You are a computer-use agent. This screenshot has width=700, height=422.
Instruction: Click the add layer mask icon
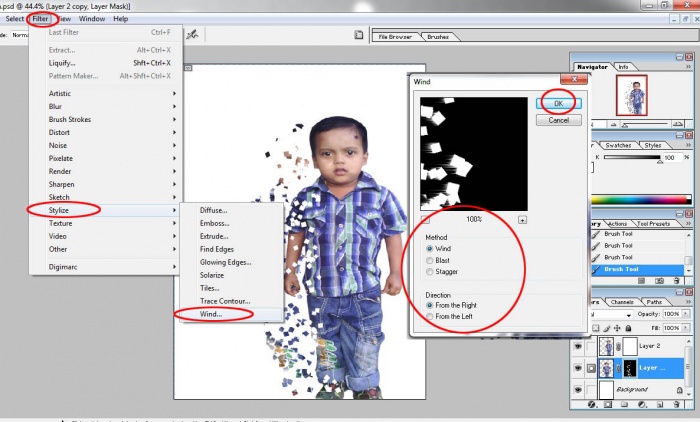point(608,404)
